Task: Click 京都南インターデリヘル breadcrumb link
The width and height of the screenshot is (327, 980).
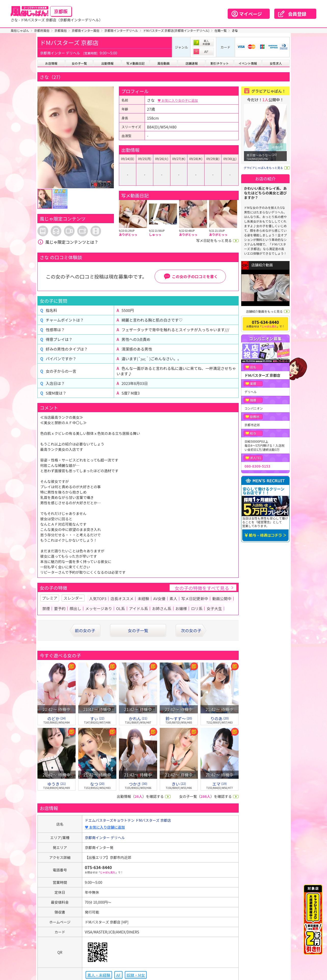Action: pyautogui.click(x=121, y=31)
